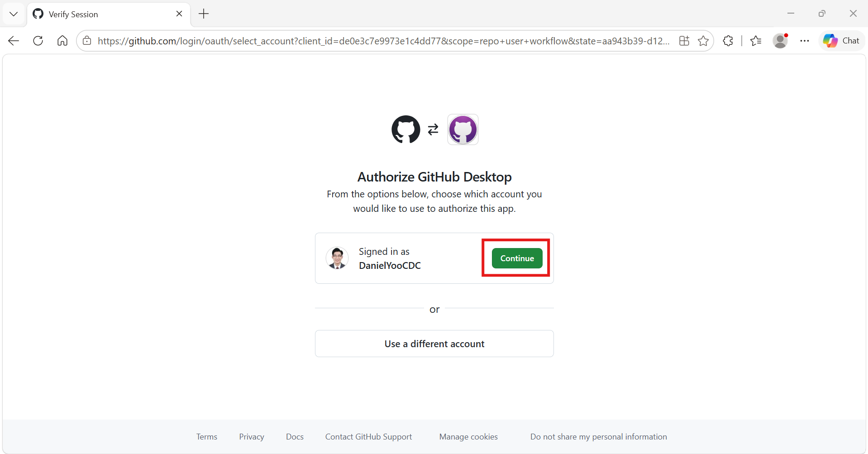Open a new tab with plus icon
The width and height of the screenshot is (868, 454).
[204, 14]
